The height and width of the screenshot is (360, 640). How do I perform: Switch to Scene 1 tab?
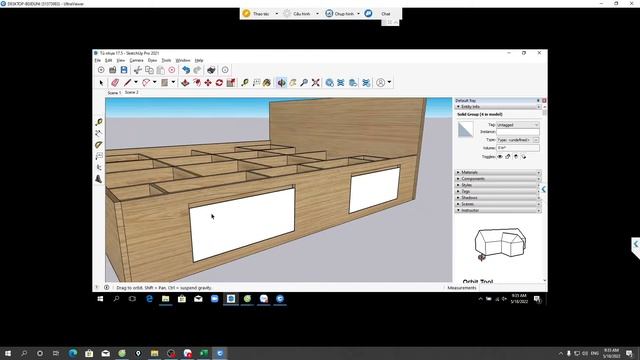click(x=114, y=93)
